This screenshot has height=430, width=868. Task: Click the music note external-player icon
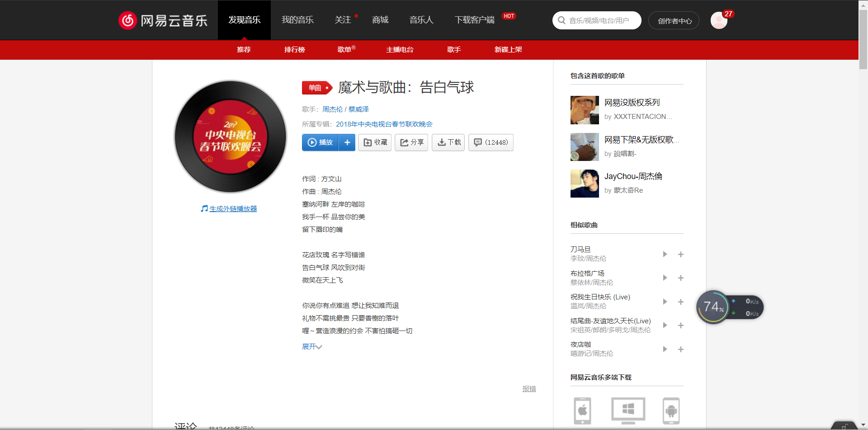204,208
